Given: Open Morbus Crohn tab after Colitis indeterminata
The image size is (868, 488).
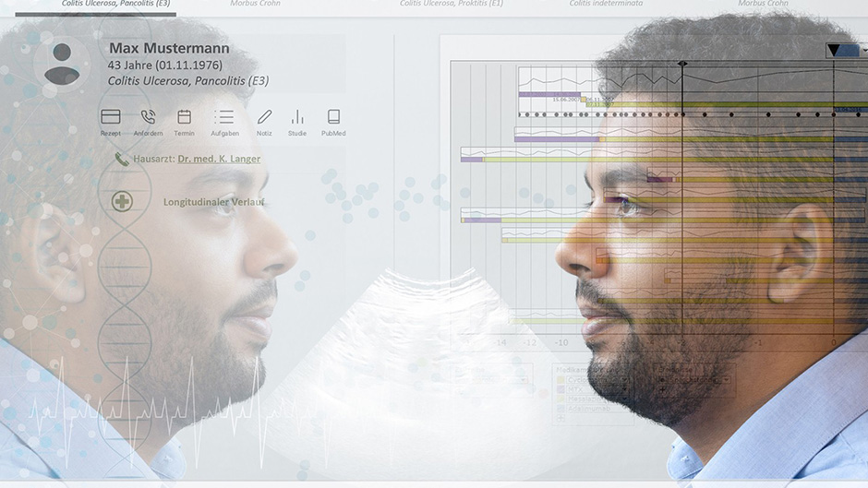Looking at the screenshot, I should click(x=763, y=4).
